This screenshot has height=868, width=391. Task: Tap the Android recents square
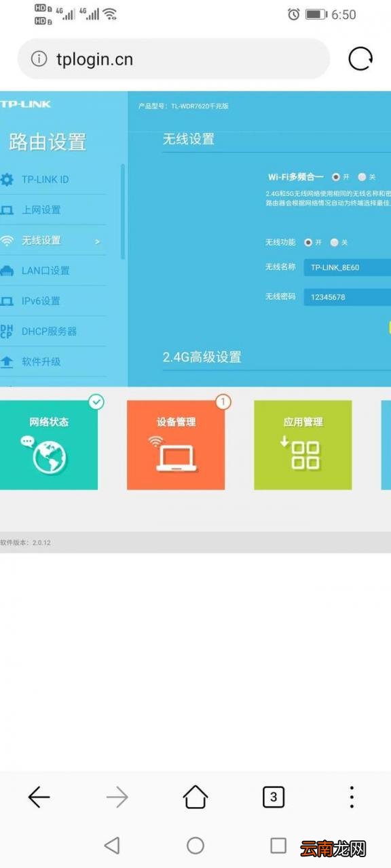(x=278, y=845)
